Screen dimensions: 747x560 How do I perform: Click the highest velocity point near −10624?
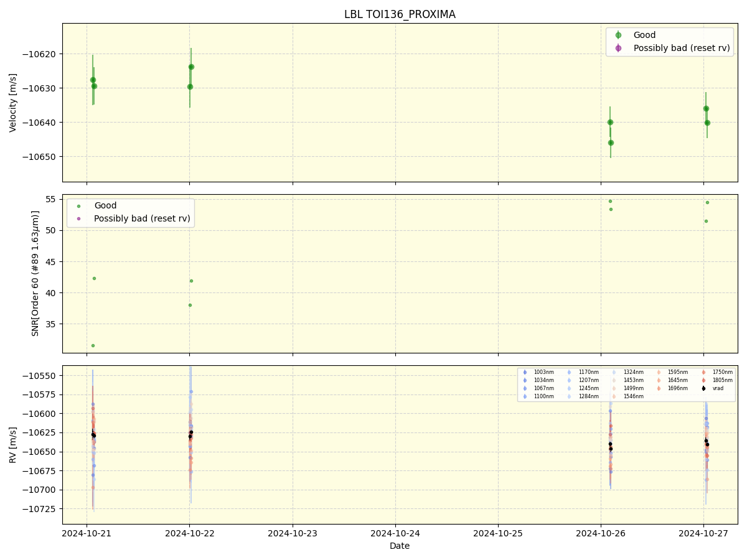pyautogui.click(x=191, y=67)
